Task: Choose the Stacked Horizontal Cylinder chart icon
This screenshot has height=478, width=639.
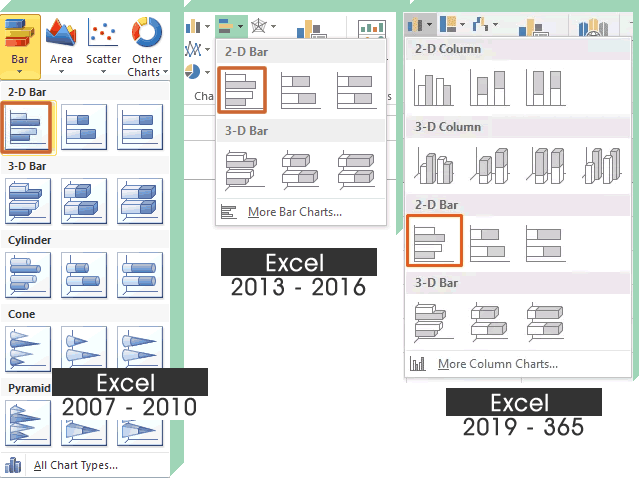Action: pyautogui.click(x=82, y=274)
